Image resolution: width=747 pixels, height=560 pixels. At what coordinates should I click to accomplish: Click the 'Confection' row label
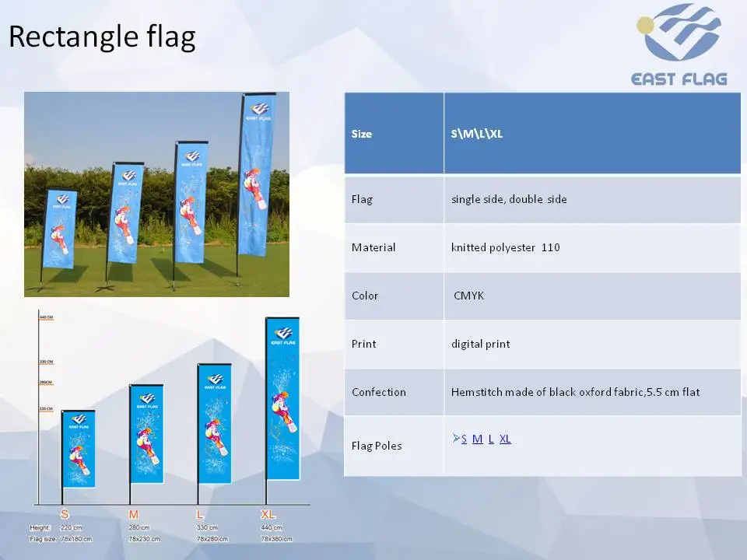tap(379, 392)
